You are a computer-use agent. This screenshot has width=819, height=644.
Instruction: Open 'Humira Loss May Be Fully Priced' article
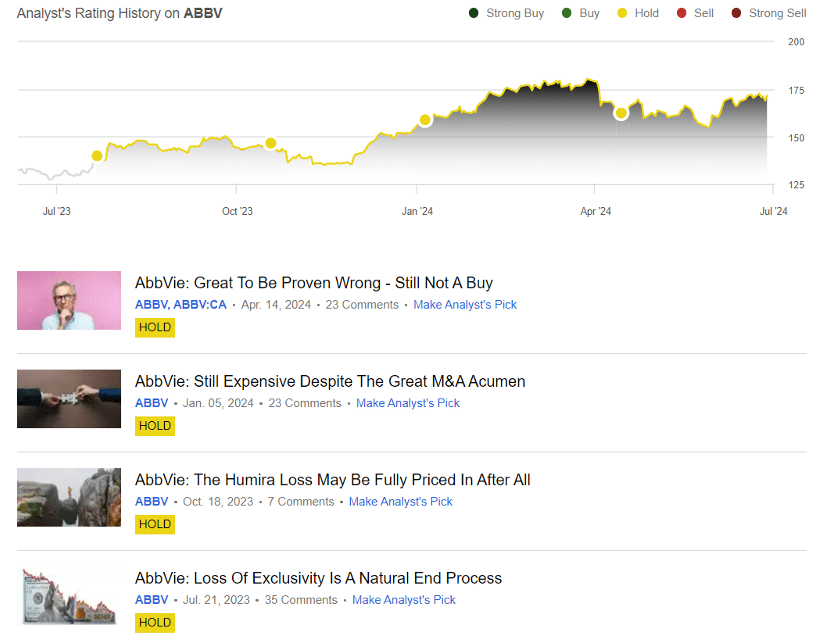pyautogui.click(x=332, y=480)
